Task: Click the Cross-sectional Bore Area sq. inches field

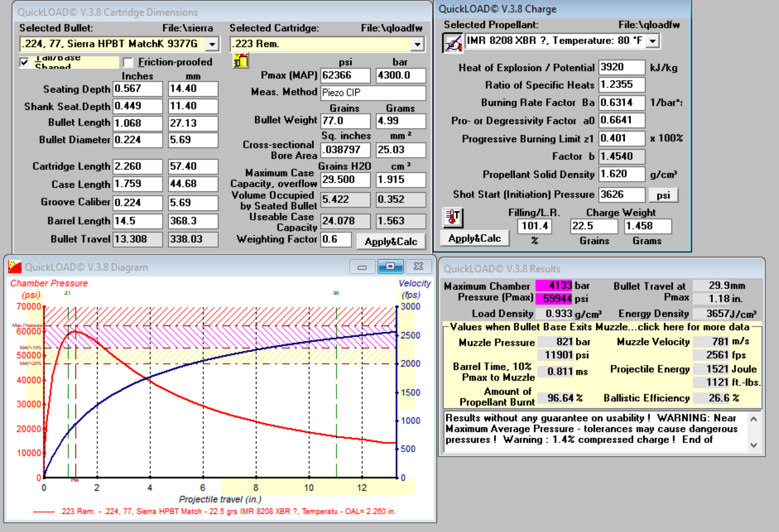Action: pos(346,150)
